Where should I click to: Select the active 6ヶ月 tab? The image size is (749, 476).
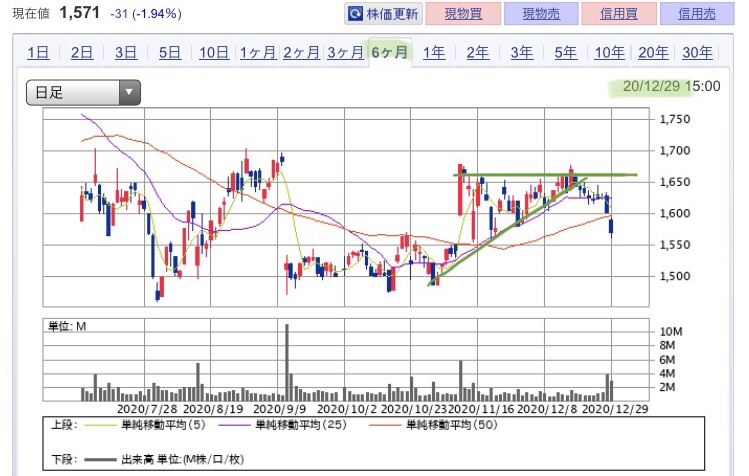390,52
